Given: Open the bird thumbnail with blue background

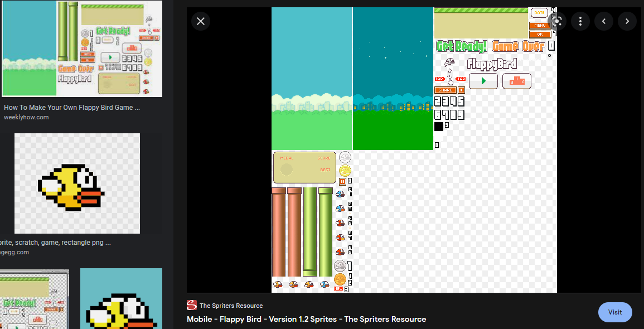Looking at the screenshot, I should pyautogui.click(x=121, y=298).
